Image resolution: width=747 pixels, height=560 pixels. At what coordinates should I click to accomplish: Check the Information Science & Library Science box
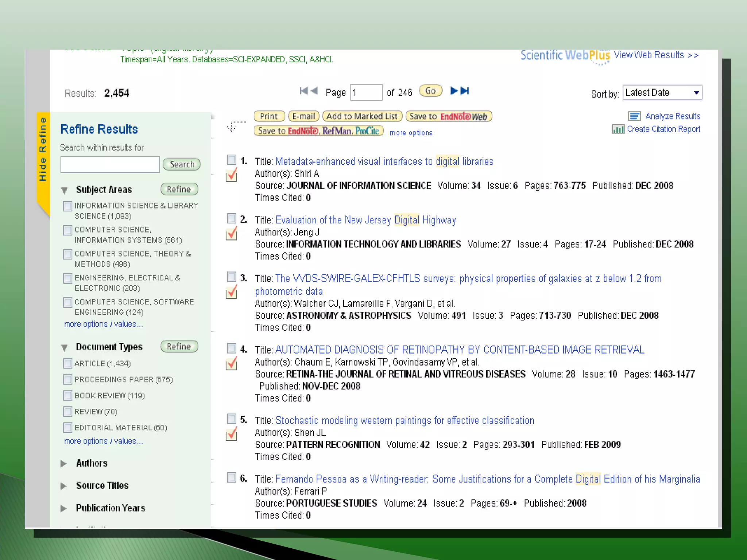(x=68, y=206)
